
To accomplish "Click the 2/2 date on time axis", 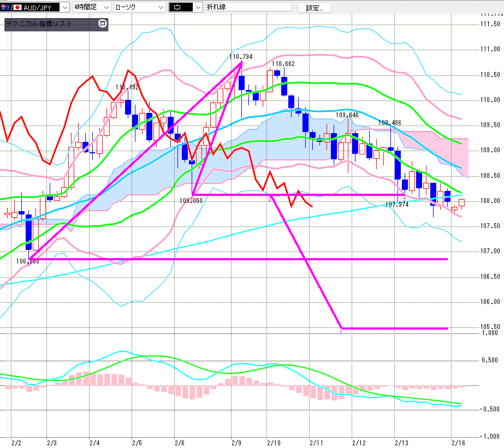I will point(16,442).
